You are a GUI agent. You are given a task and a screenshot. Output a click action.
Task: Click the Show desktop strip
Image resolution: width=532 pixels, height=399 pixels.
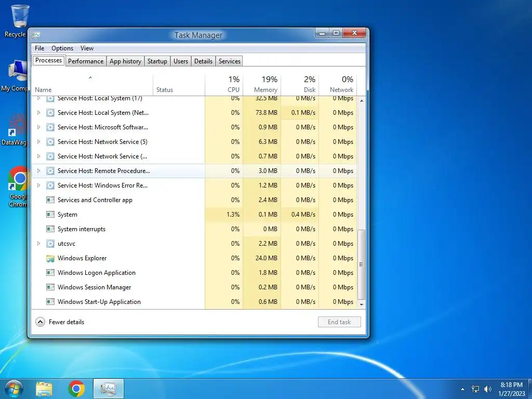click(530, 389)
